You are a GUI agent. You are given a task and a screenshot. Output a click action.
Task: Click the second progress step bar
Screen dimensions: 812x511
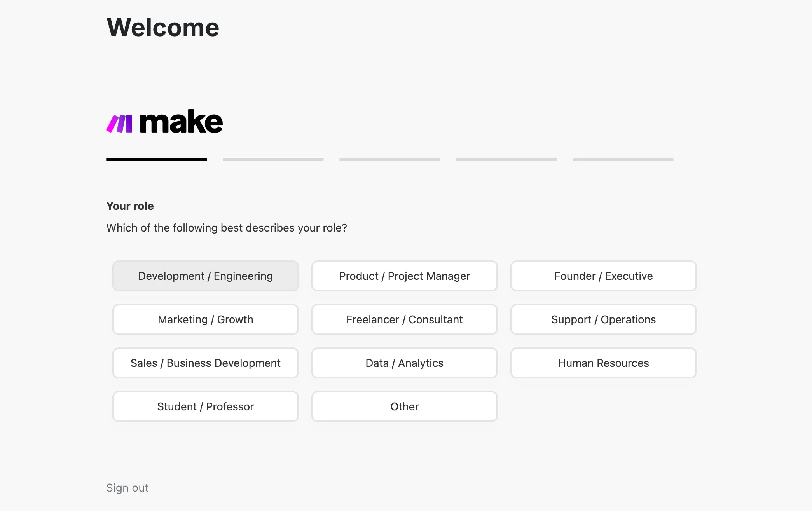(x=273, y=159)
